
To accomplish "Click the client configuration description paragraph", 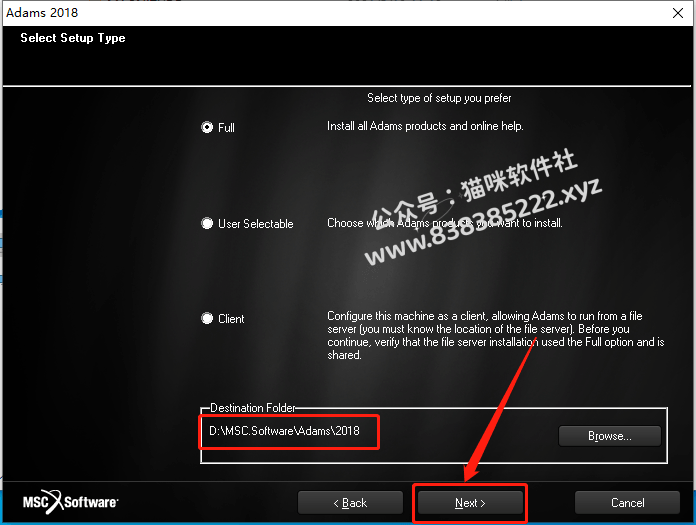I will pyautogui.click(x=495, y=336).
